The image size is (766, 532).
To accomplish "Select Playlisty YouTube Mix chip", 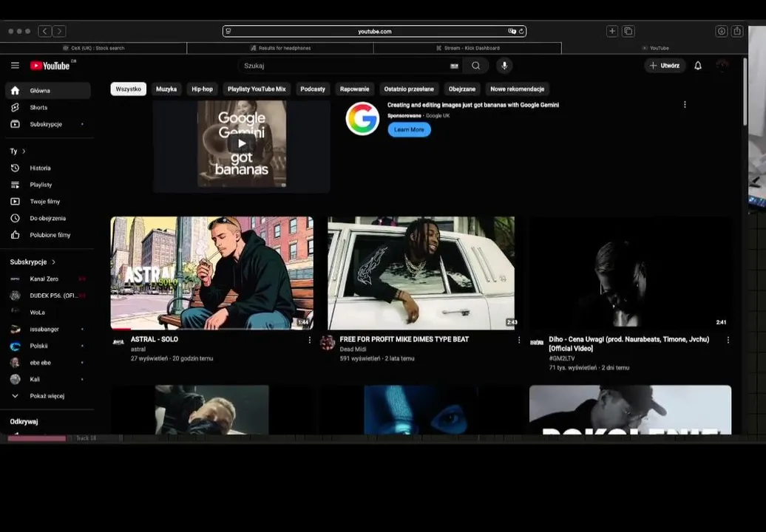I will [257, 89].
